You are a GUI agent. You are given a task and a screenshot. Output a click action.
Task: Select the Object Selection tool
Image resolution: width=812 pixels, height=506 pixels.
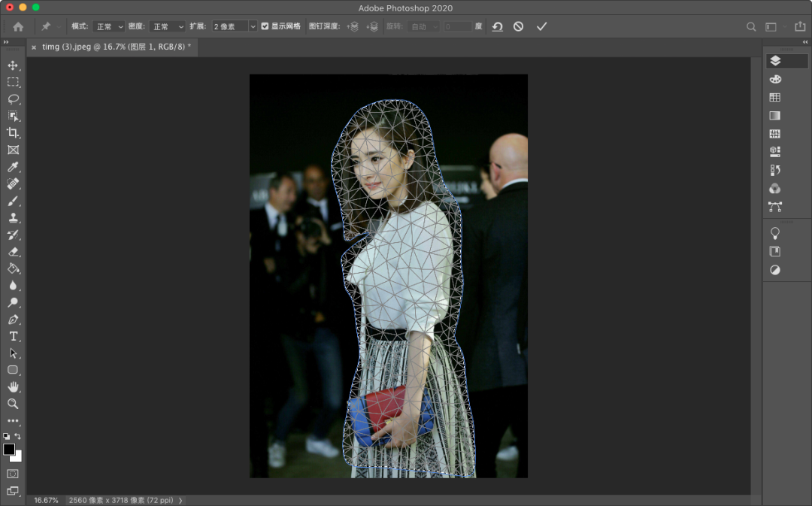pyautogui.click(x=13, y=116)
